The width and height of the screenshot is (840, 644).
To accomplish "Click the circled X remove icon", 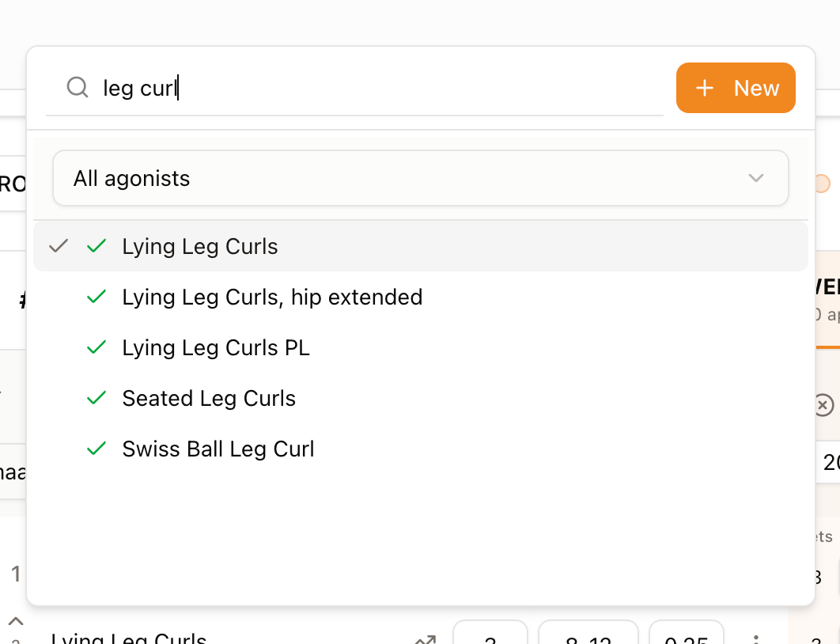I will coord(823,405).
